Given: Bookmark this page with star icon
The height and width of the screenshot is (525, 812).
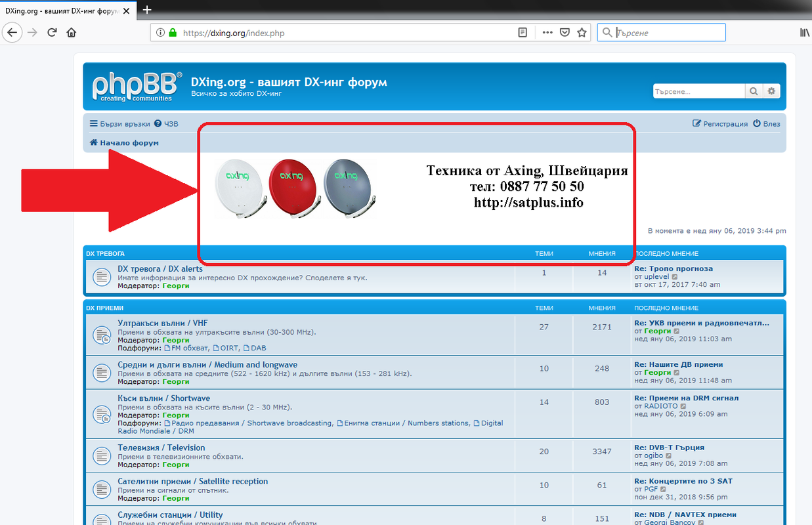Looking at the screenshot, I should (582, 32).
